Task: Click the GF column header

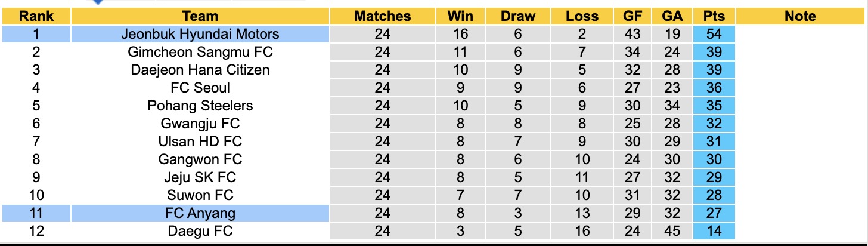Action: point(632,17)
